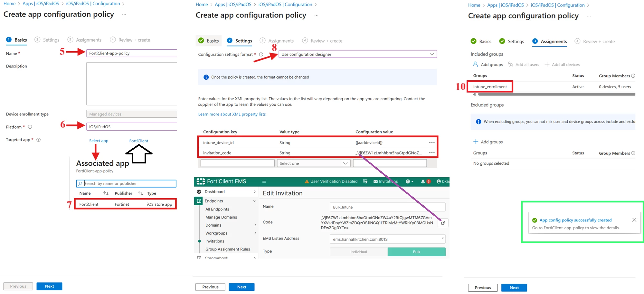
Task: Open Invitations item in EMS sidebar
Action: point(215,241)
